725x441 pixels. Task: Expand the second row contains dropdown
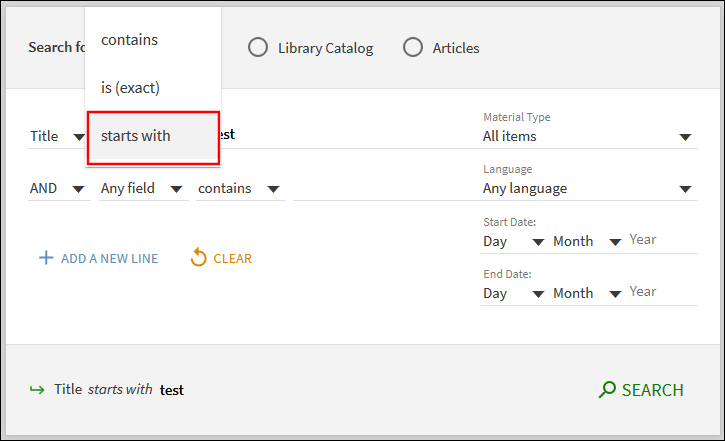(x=239, y=188)
